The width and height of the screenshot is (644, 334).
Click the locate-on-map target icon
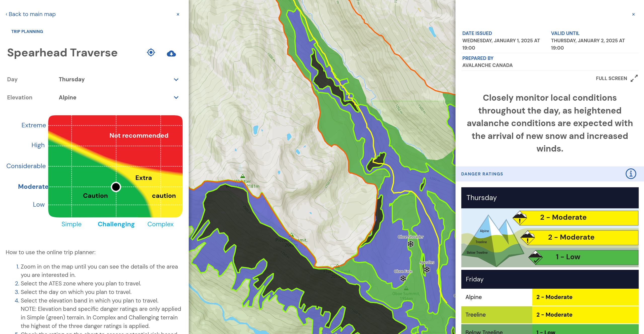pos(151,53)
